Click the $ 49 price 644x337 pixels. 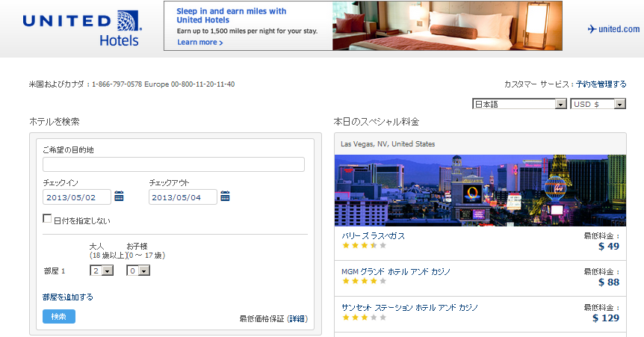(x=609, y=246)
